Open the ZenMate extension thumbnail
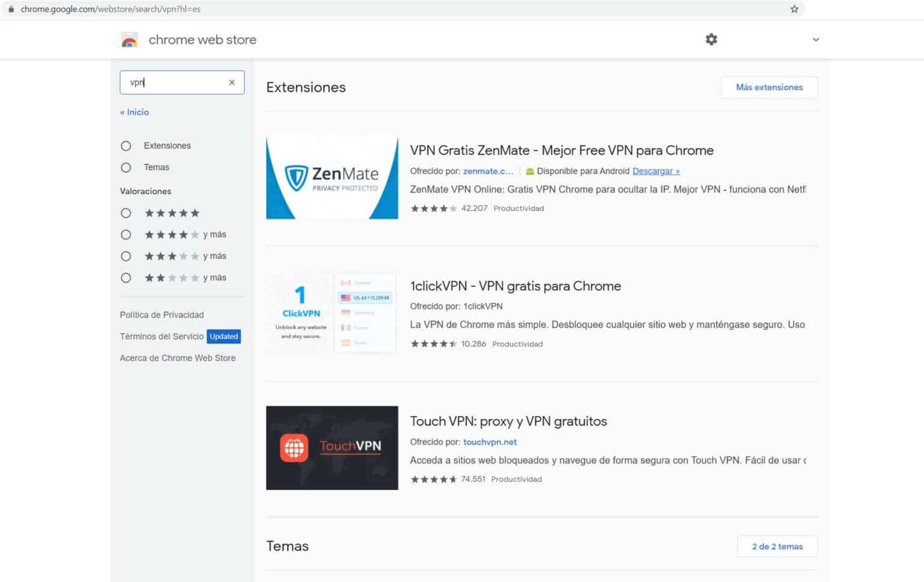This screenshot has width=924, height=582. (x=332, y=177)
